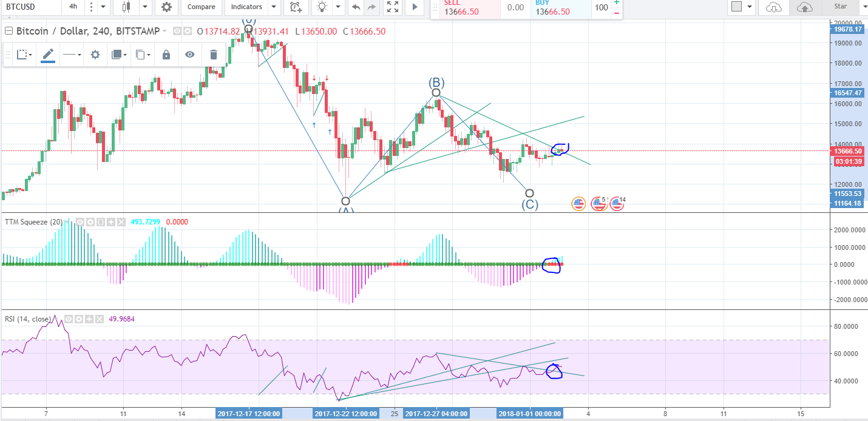Open drawing settings gear in floating toolbar

[x=95, y=55]
